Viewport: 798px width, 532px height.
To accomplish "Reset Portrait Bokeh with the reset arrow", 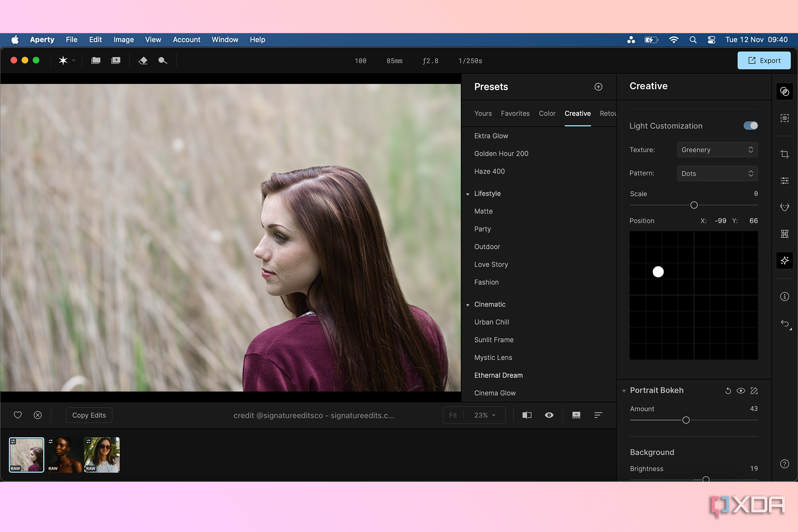I will (728, 391).
